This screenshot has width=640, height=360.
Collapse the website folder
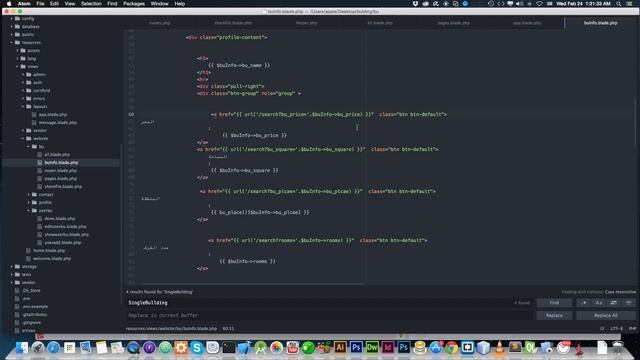click(x=40, y=138)
